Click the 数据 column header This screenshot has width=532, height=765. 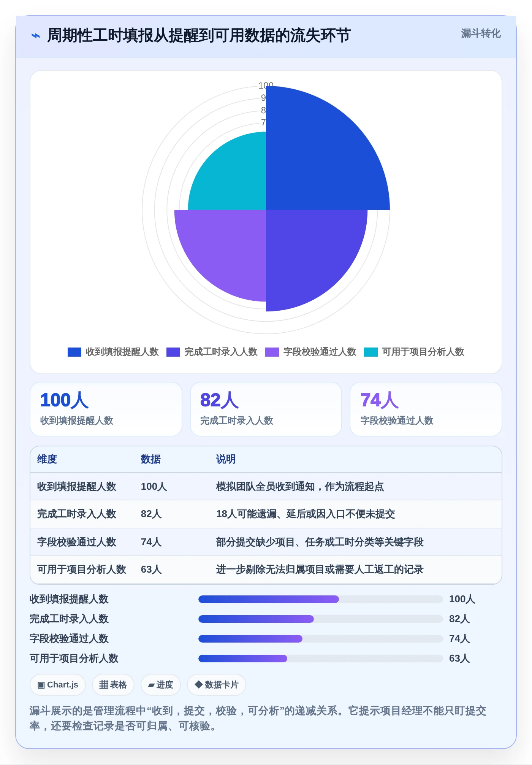pos(150,459)
